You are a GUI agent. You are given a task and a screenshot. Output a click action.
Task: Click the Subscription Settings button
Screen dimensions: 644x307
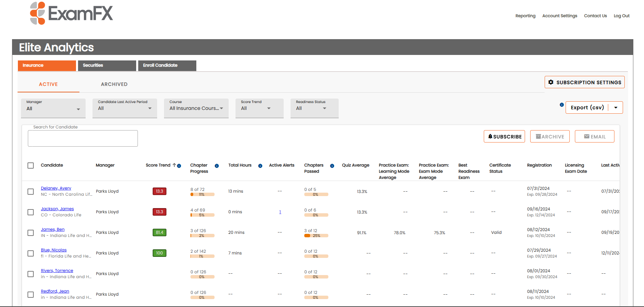click(x=585, y=82)
